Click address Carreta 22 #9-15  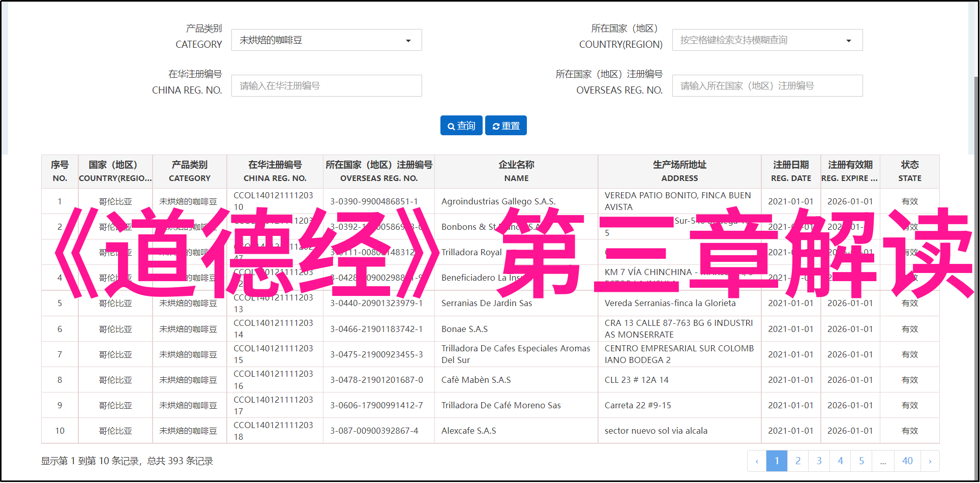coord(638,405)
